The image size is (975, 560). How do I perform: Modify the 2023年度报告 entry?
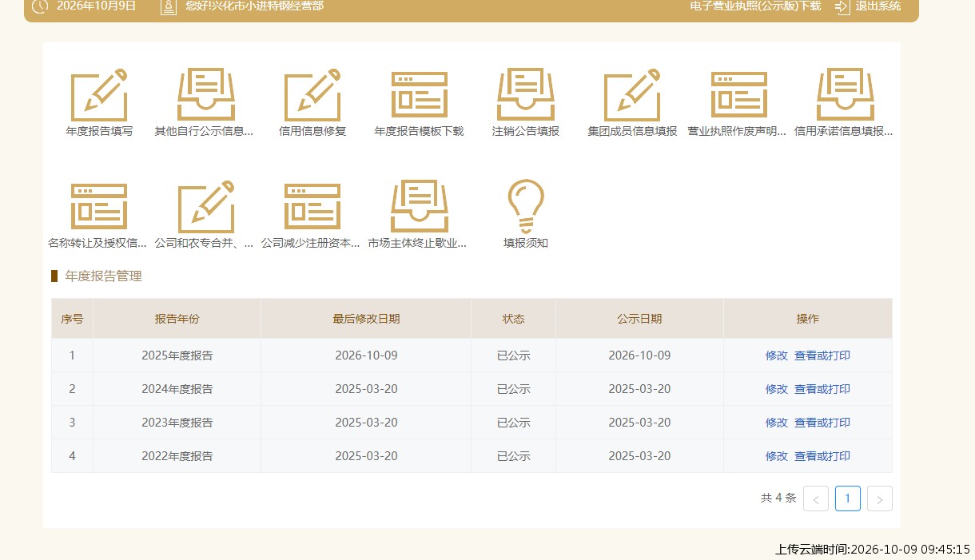coord(777,423)
